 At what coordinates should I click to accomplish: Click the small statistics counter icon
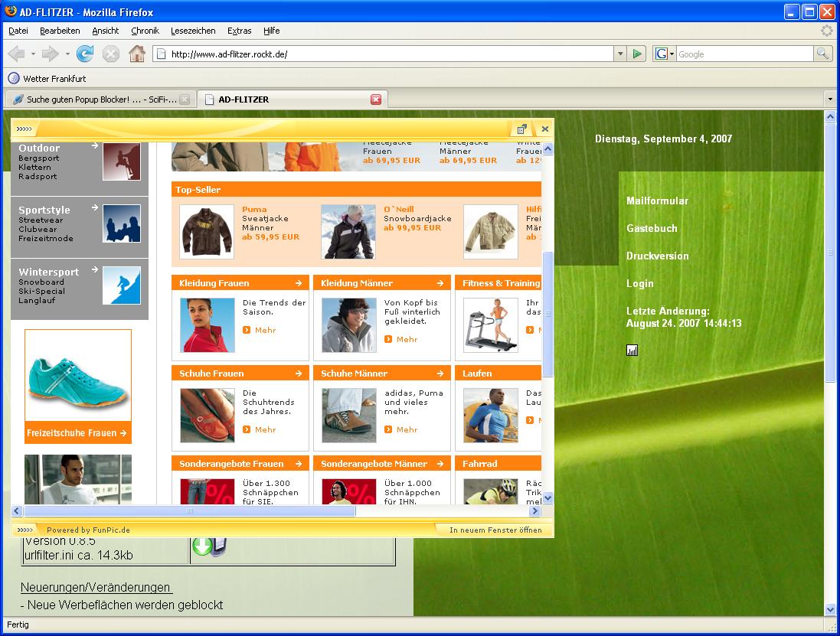tap(632, 351)
